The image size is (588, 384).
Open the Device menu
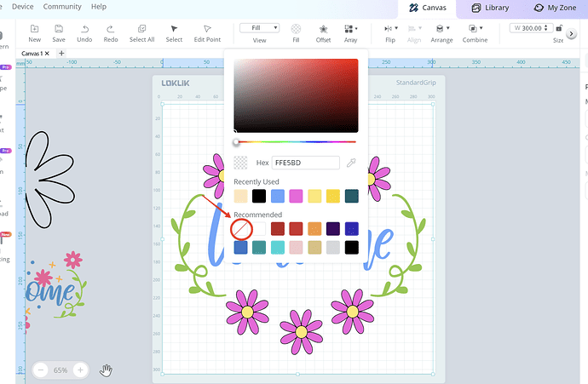tap(22, 6)
